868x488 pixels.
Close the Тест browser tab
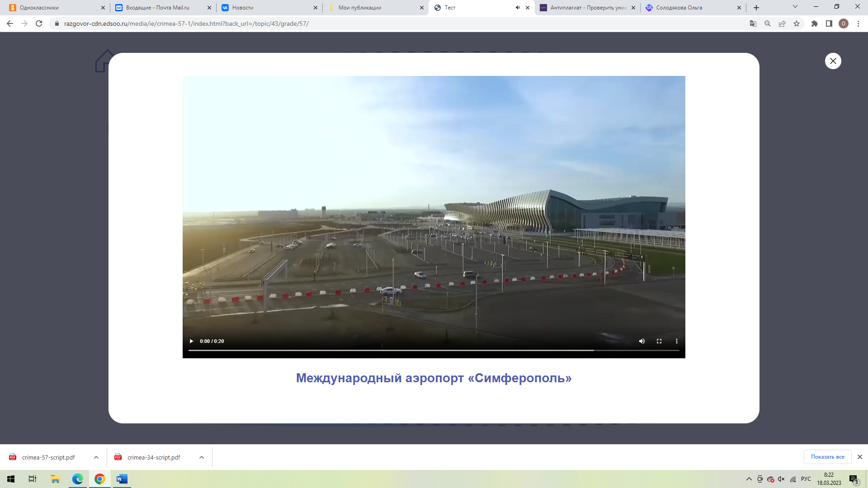528,8
